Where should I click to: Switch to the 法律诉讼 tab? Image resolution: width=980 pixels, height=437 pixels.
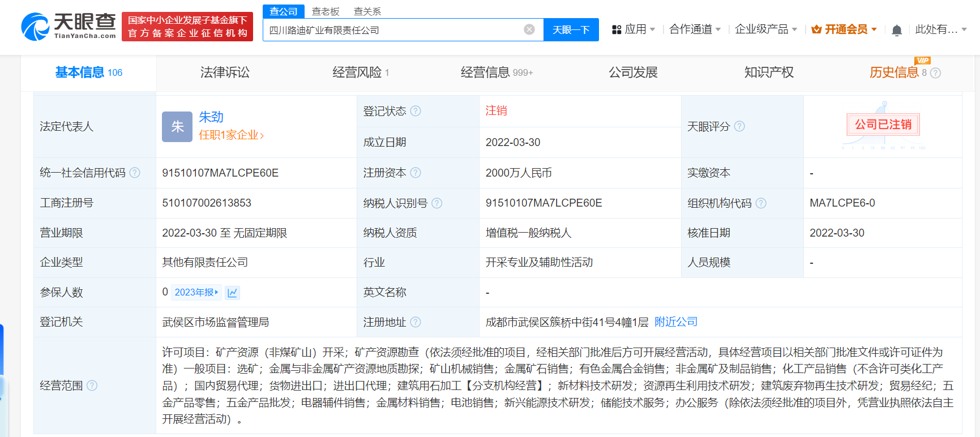pos(225,72)
